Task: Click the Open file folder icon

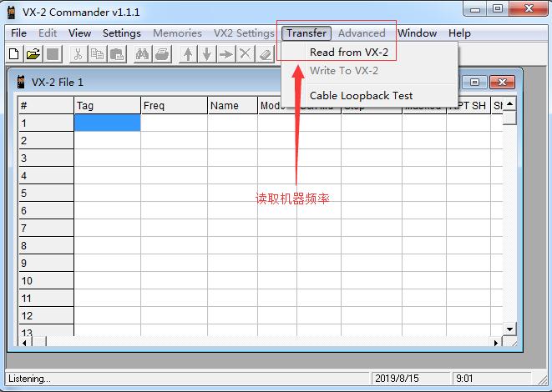Action: pyautogui.click(x=33, y=54)
